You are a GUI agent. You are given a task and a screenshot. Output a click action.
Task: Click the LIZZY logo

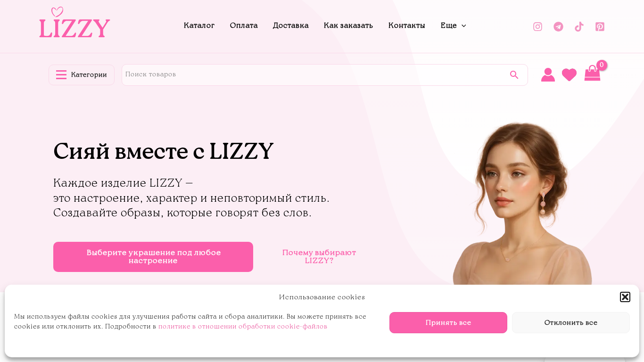point(74,23)
